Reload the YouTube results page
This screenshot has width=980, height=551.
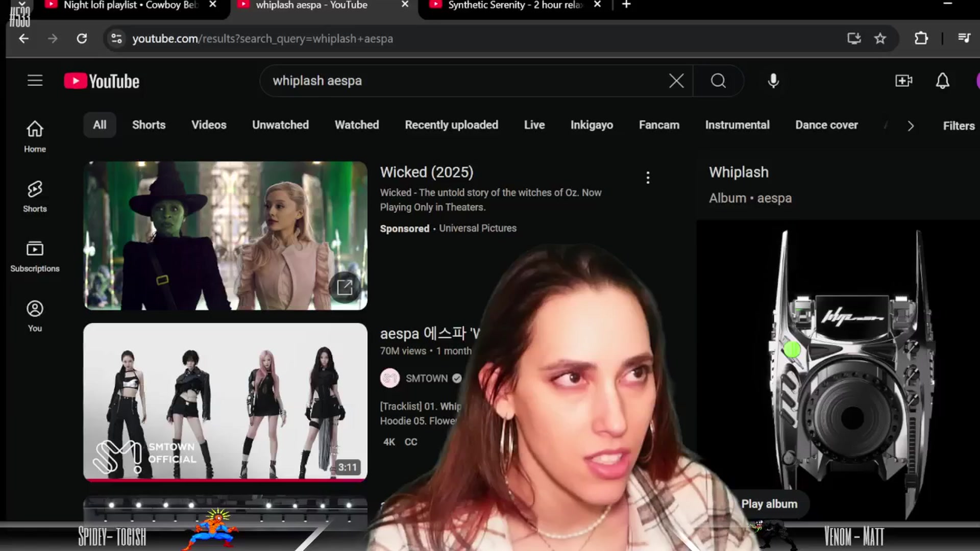(x=82, y=39)
